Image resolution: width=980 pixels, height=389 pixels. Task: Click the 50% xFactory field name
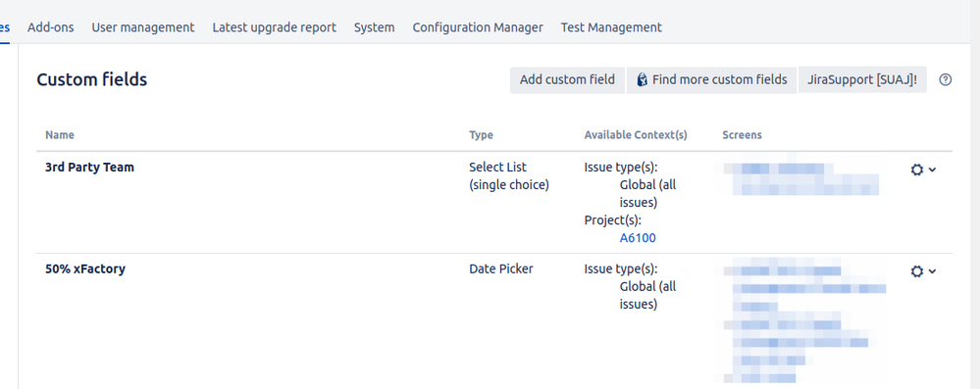point(85,269)
